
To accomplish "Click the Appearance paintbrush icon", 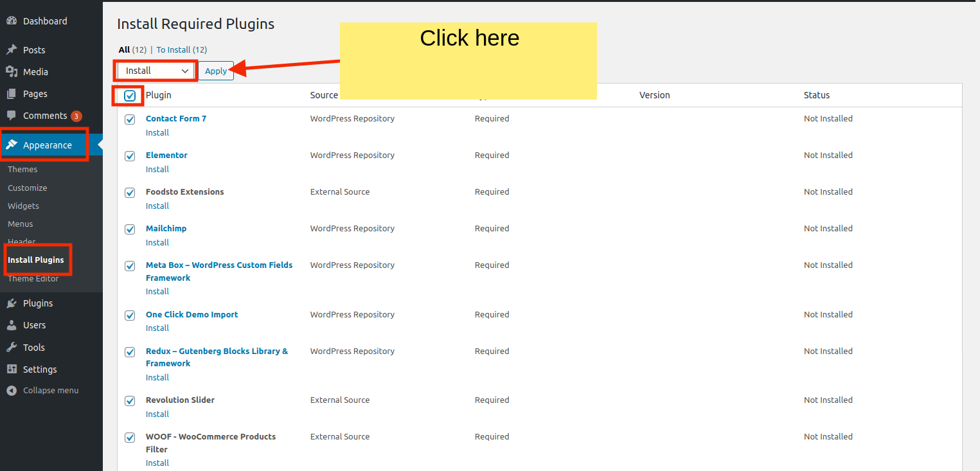I will 12,145.
